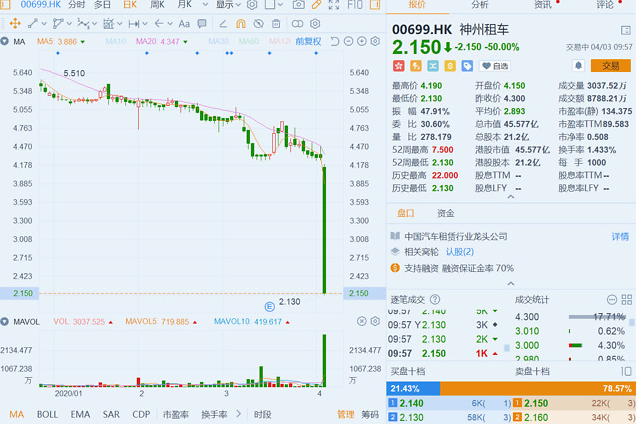
Task: Open chart settings gear in top bar
Action: (252, 4)
